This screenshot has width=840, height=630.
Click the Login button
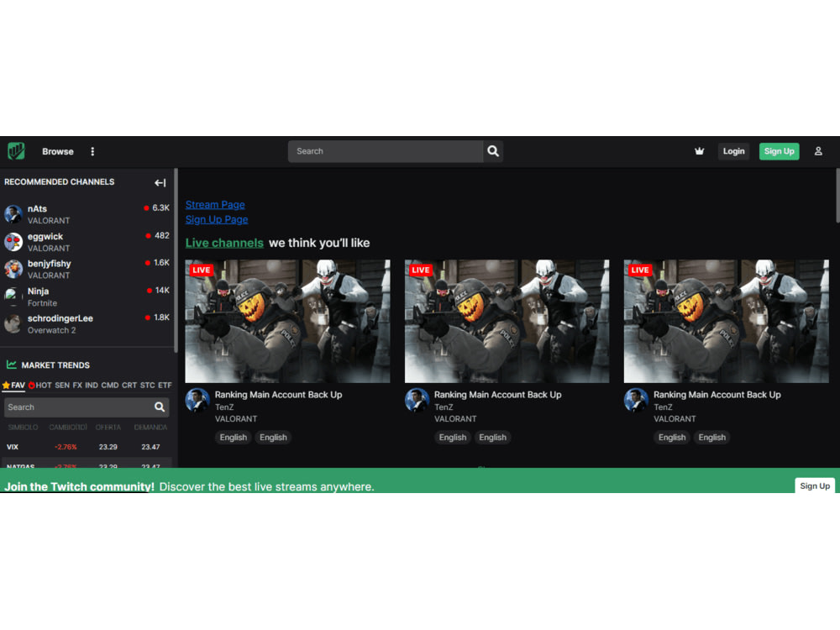click(x=733, y=151)
